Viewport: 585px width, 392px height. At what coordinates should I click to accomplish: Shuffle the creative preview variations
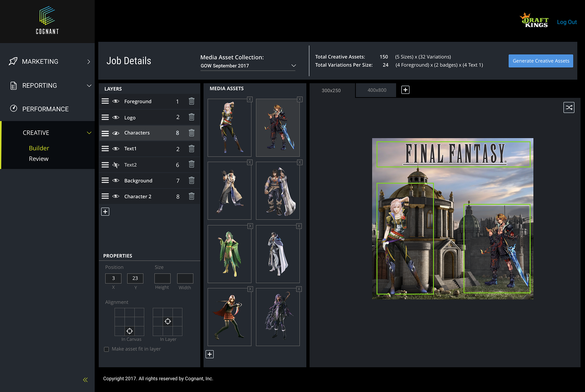pyautogui.click(x=569, y=108)
